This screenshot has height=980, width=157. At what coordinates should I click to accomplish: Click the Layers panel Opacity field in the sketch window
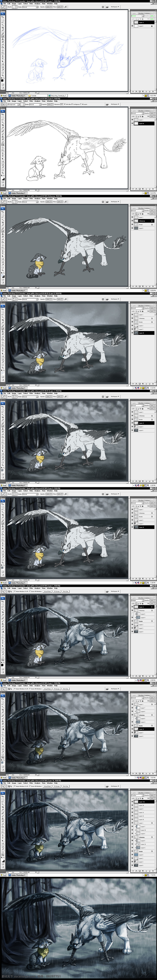pos(152,16)
